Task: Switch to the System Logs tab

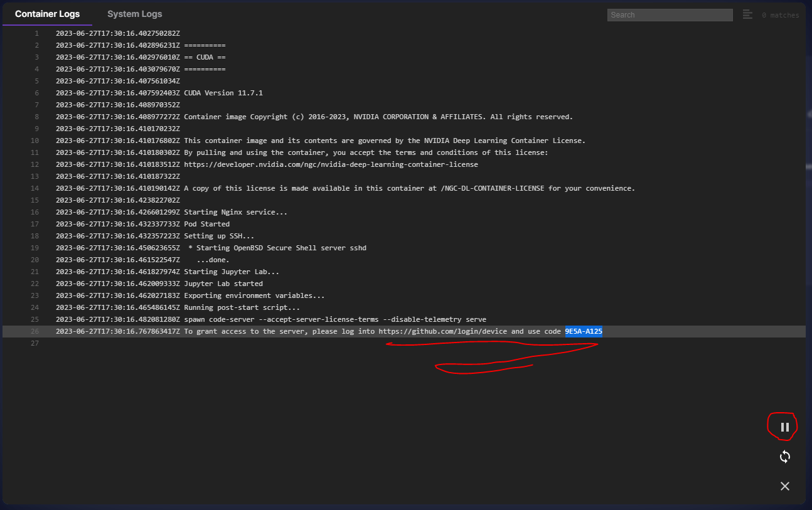Action: point(134,14)
